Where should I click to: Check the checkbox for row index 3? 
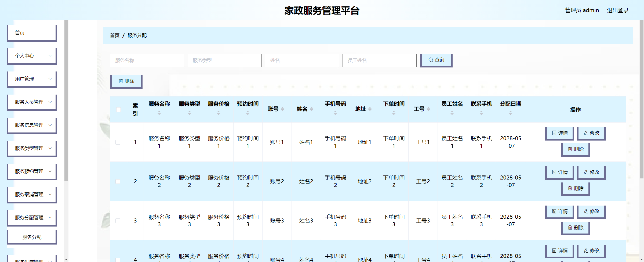click(118, 221)
